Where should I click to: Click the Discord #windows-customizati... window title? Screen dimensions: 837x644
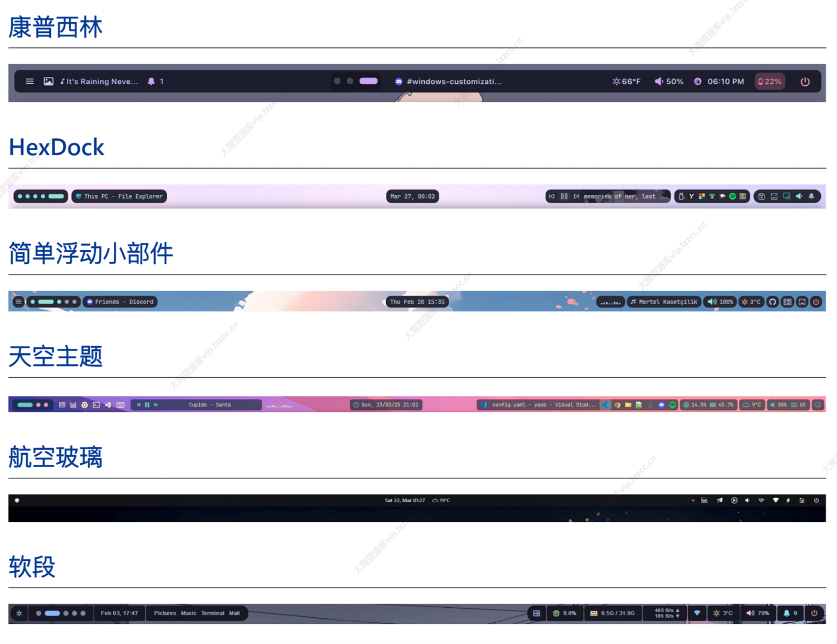coord(448,81)
